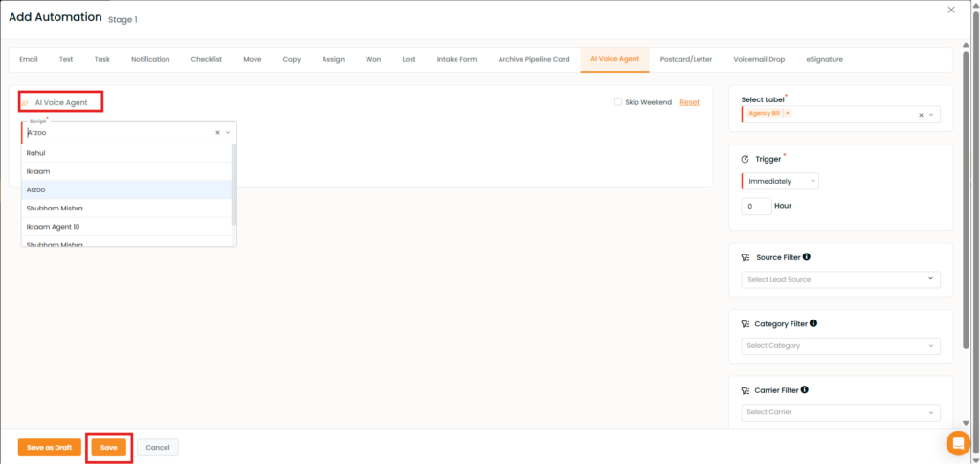Expand the Select Category dropdown
The image size is (980, 464).
(840, 345)
